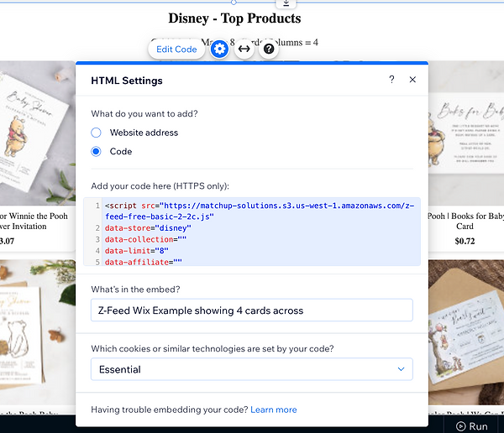The width and height of the screenshot is (504, 433).
Task: Open the kraft envelope invitation thumbnail
Action: (x=466, y=332)
